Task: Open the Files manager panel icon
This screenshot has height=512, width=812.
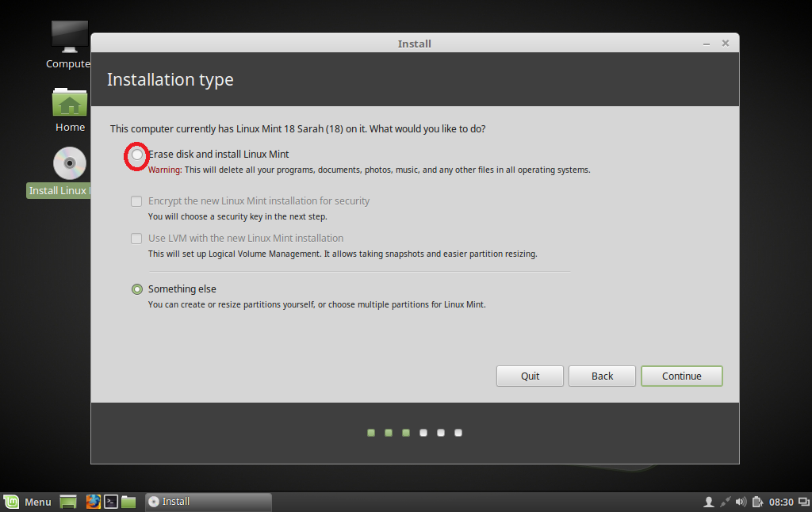Action: pyautogui.click(x=128, y=502)
